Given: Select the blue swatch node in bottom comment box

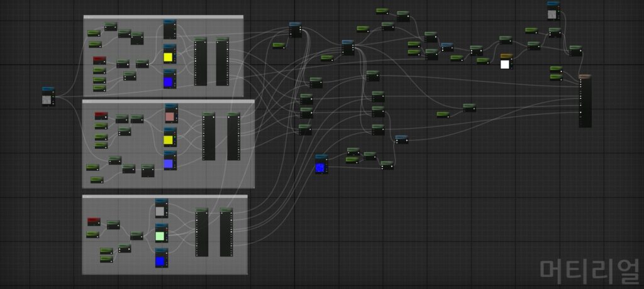Looking at the screenshot, I should (162, 258).
